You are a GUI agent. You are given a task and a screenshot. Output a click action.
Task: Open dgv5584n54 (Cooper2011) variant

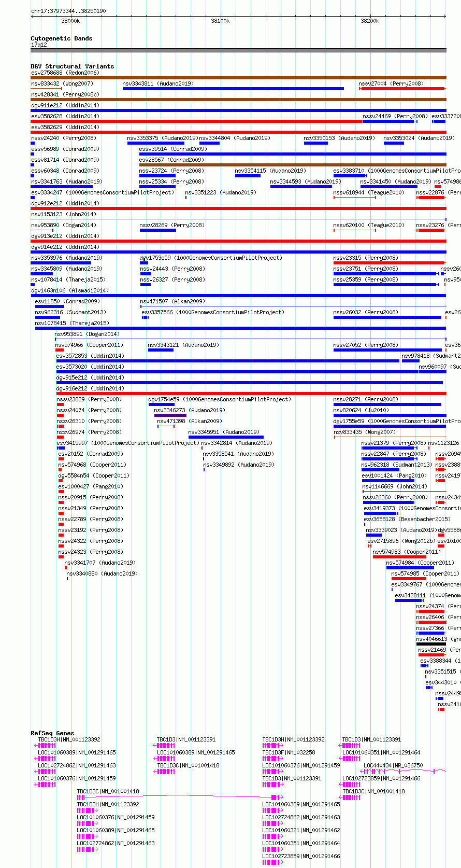point(94,475)
